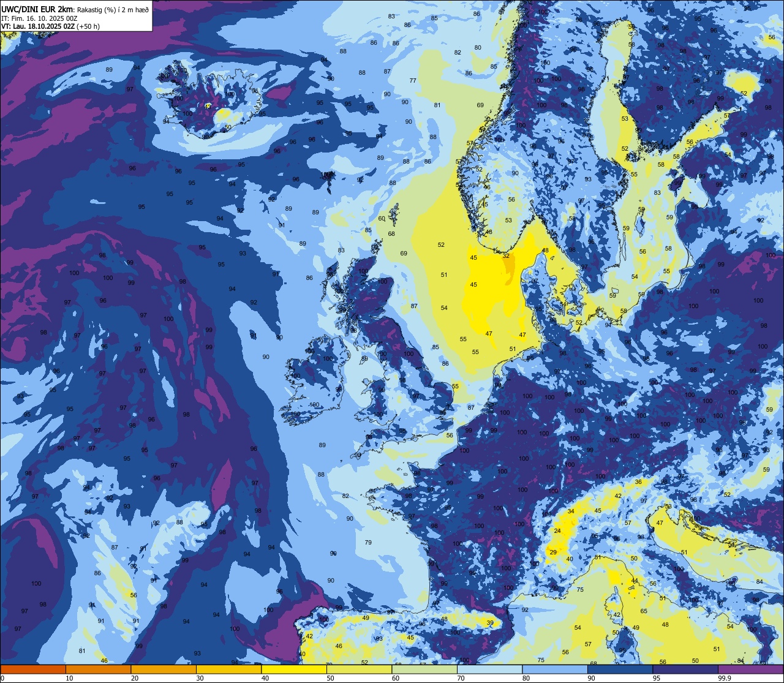The image size is (784, 683).
Task: Click the 60–70% light green legend swatch
Action: point(424,669)
